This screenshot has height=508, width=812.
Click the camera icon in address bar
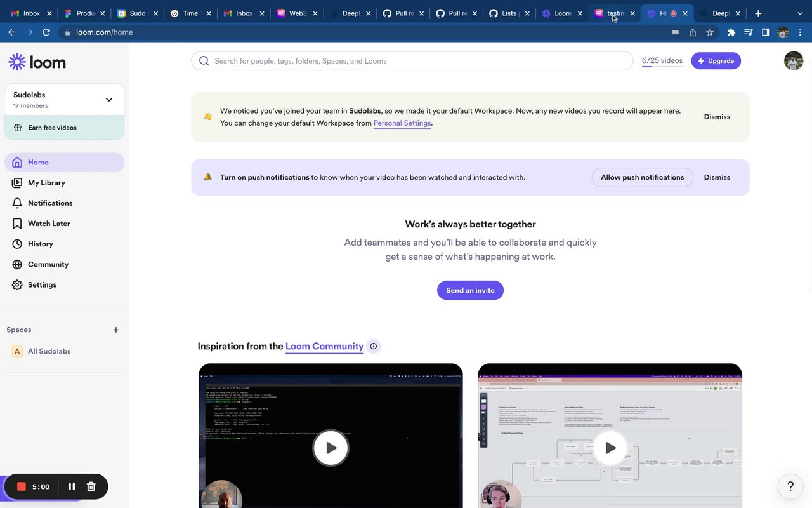pos(676,32)
